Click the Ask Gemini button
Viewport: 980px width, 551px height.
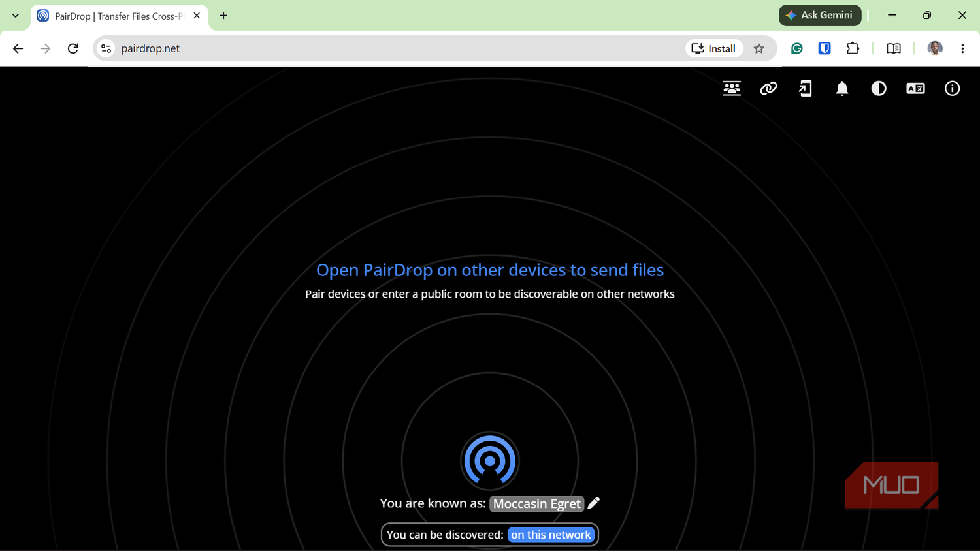820,15
